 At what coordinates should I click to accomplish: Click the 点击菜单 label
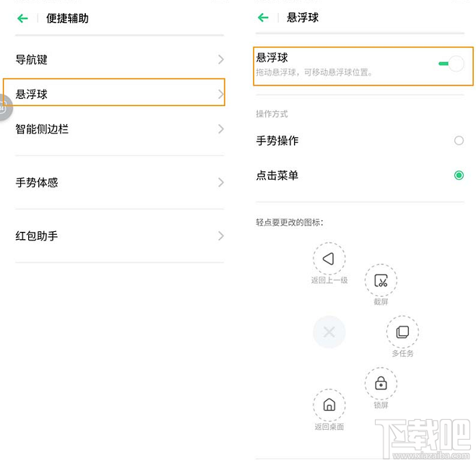coord(277,176)
